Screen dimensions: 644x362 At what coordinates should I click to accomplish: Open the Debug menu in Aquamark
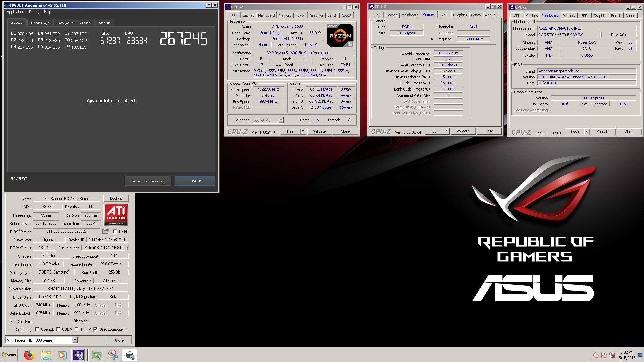pyautogui.click(x=34, y=12)
